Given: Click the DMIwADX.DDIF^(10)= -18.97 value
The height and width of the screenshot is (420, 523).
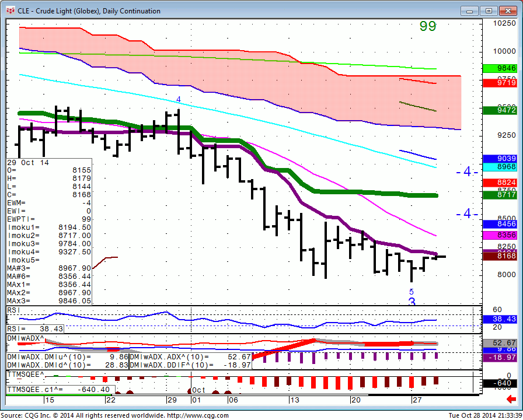Looking at the screenshot, I should click(190, 365).
